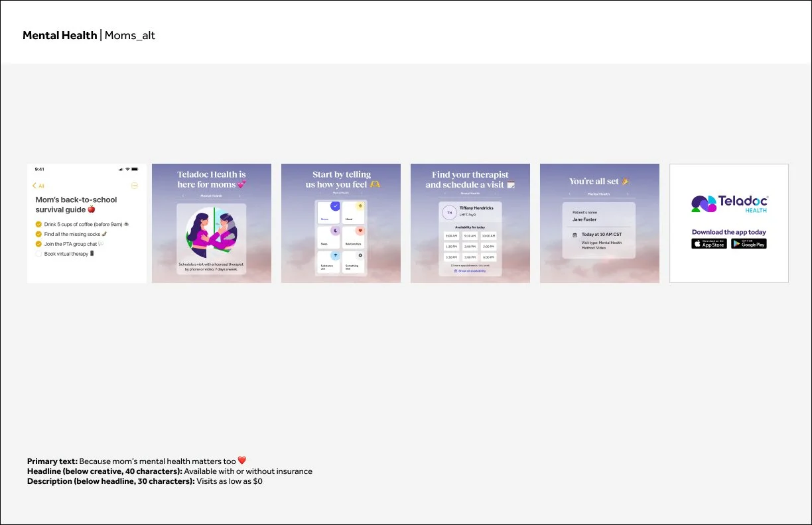Viewport: 812px width, 525px height.
Task: Click the phone emoji after Book virtual therapy
Action: point(92,254)
